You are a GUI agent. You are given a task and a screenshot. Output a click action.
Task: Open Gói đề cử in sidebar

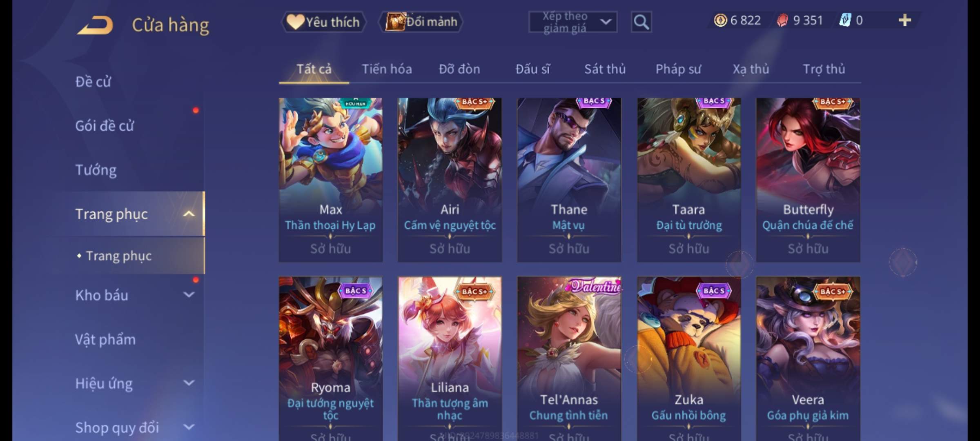105,126
